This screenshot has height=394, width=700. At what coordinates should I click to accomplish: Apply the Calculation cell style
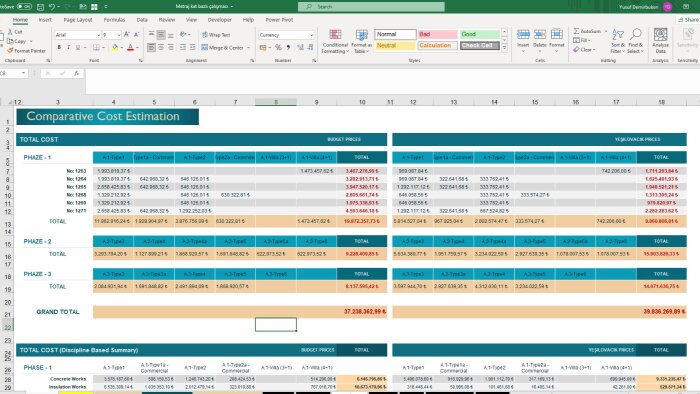point(438,46)
